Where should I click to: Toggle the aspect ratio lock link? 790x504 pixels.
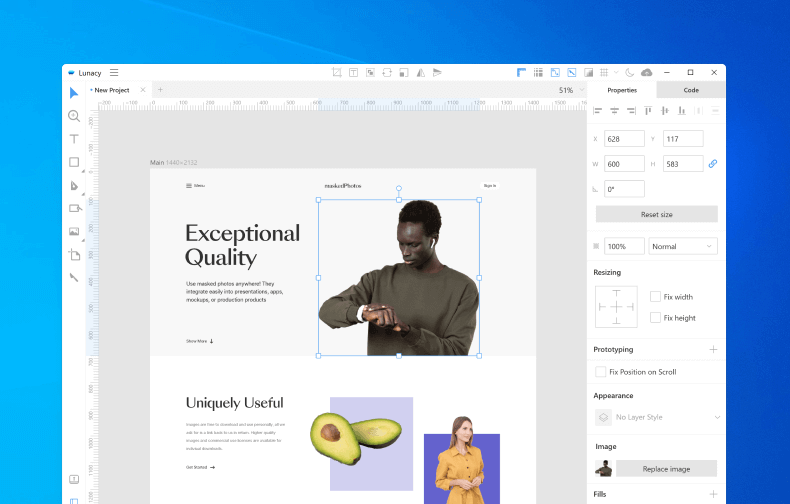pyautogui.click(x=713, y=163)
